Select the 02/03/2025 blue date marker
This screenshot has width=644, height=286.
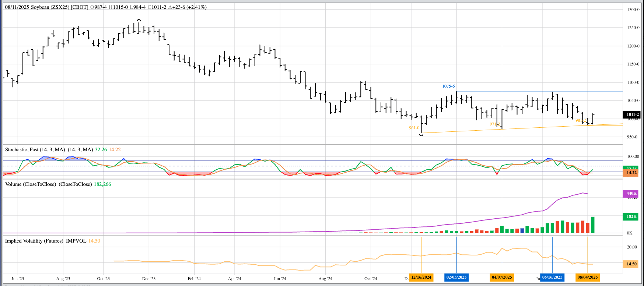click(456, 277)
